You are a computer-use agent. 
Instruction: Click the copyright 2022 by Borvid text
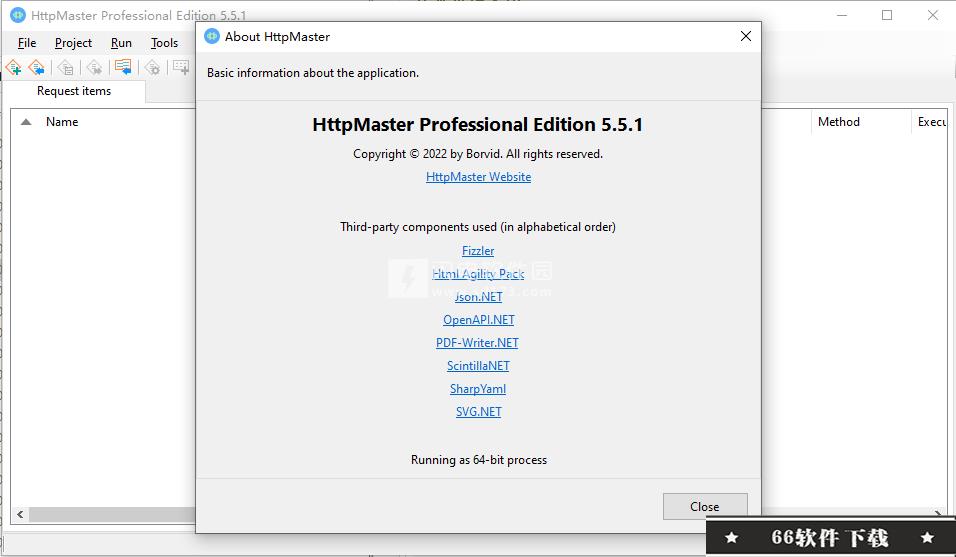click(x=478, y=154)
